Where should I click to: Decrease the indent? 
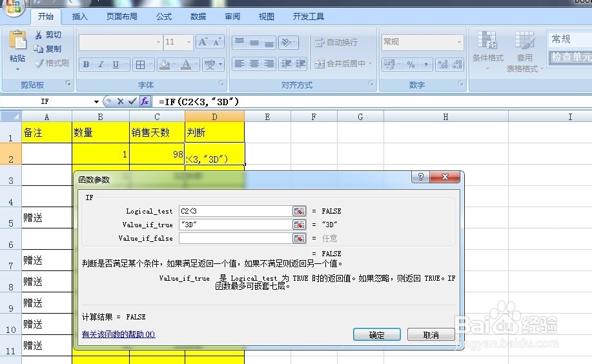coord(286,64)
